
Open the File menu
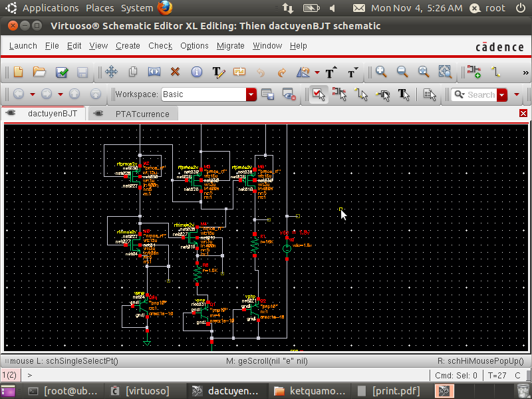(x=52, y=46)
